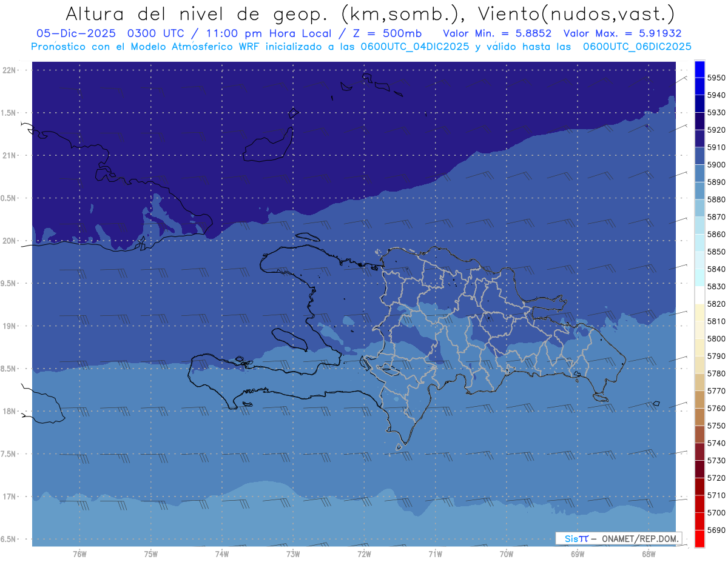The height and width of the screenshot is (562, 728).
Task: Click the '21N' latitude axis label
Action: tap(10, 155)
